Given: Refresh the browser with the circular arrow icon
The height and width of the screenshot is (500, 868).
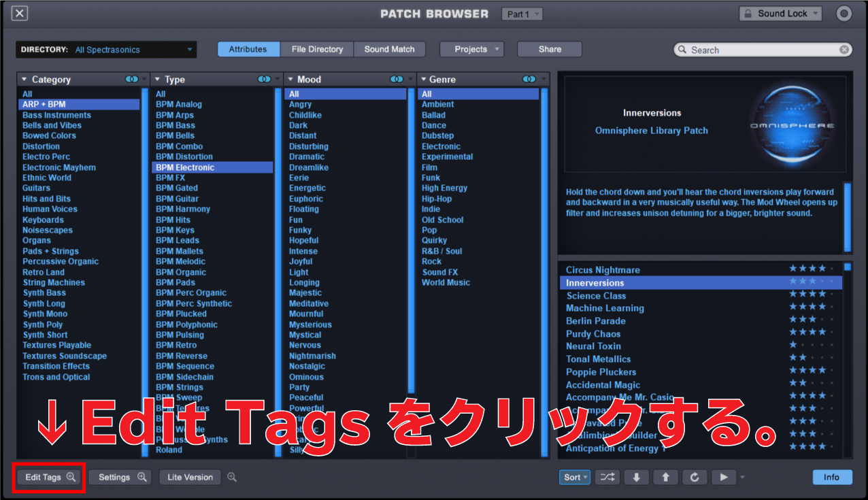Looking at the screenshot, I should tap(695, 477).
